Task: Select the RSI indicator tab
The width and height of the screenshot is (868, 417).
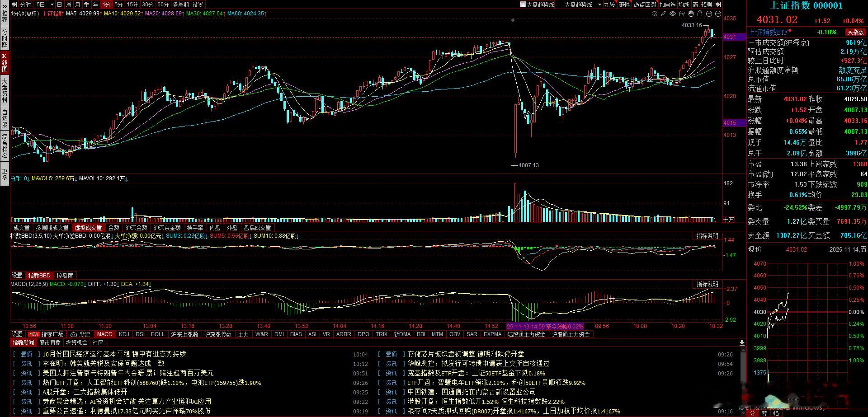Action: pos(140,334)
